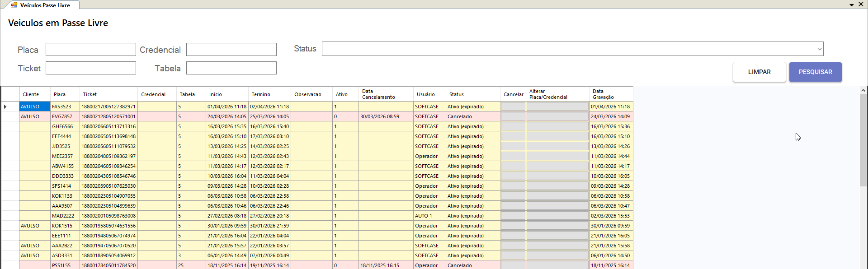Select ticket cell 18800204805109362197
This screenshot has width=868, height=269.
click(108, 156)
